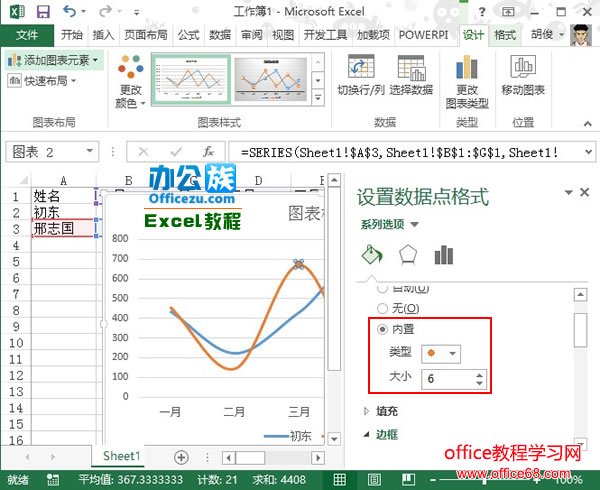
Task: Expand the formula bar arrow
Action: click(x=588, y=152)
